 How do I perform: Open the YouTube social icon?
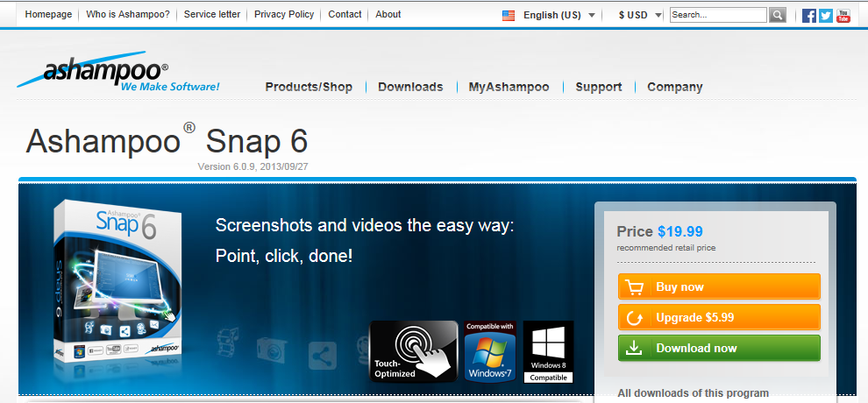coord(843,16)
